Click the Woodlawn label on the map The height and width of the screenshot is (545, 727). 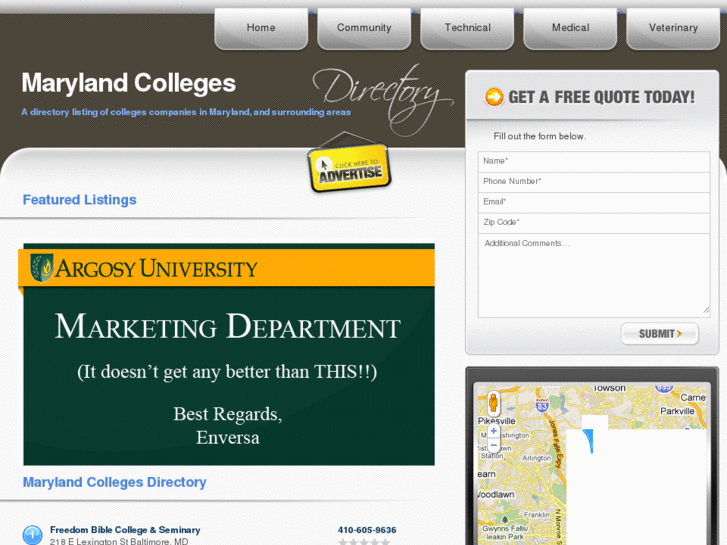click(496, 494)
